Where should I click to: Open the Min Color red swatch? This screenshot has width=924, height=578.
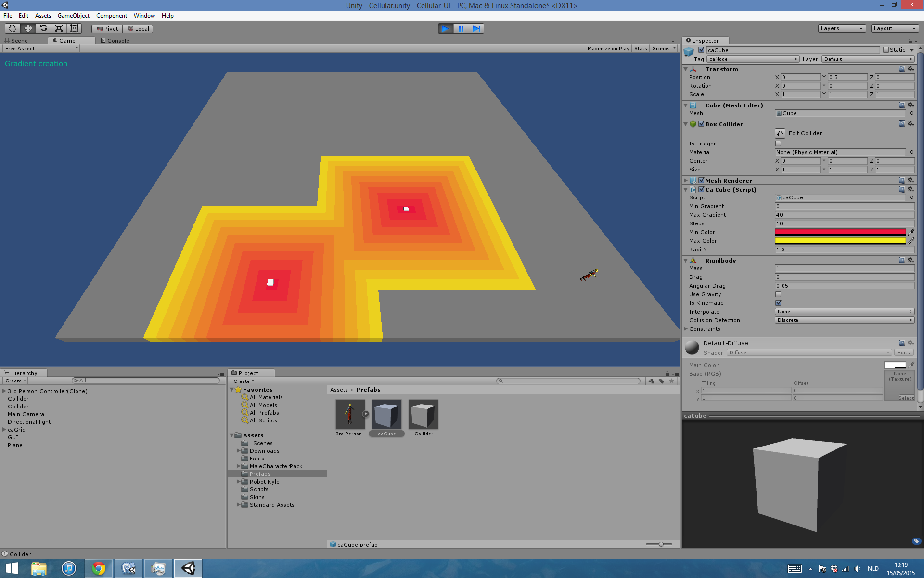840,232
